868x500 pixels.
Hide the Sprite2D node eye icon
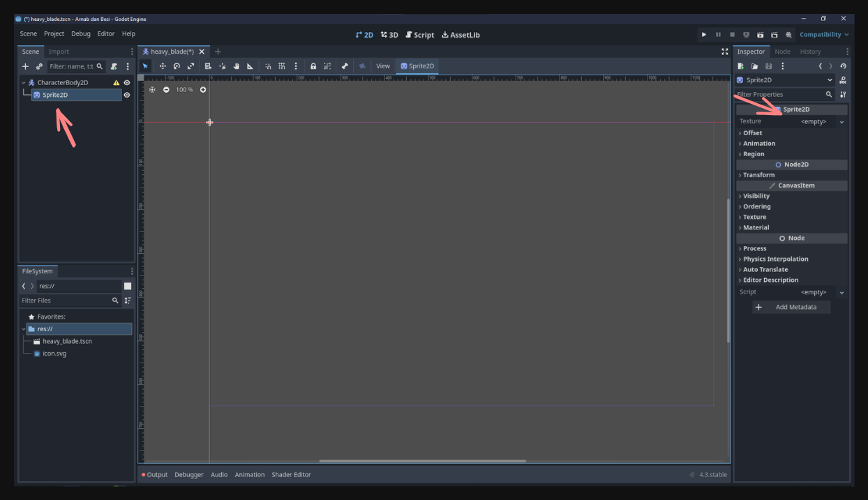(127, 95)
